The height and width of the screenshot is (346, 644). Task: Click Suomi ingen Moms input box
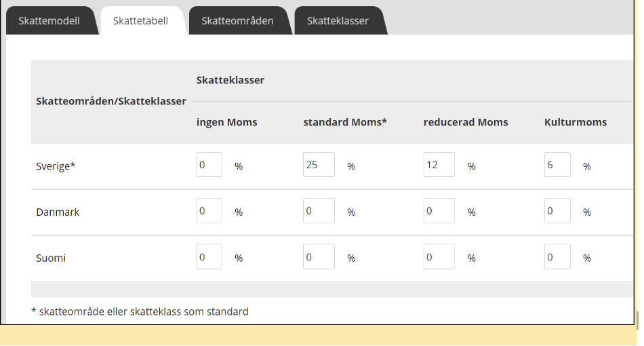pyautogui.click(x=209, y=257)
